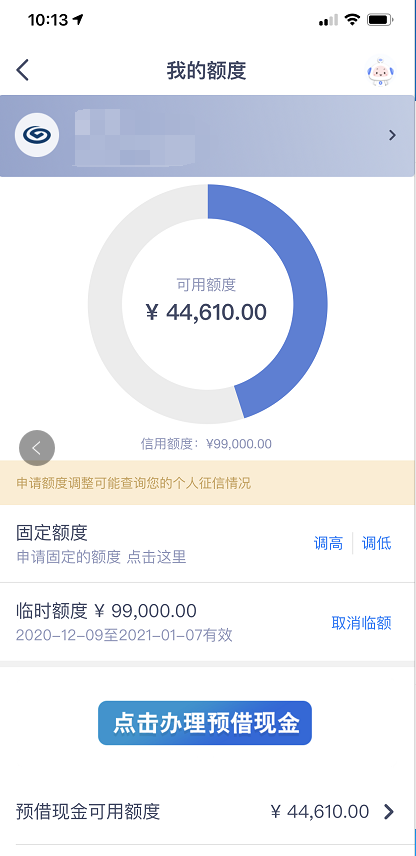Tap the location arrow beside the time
The width and height of the screenshot is (416, 856).
tap(78, 20)
